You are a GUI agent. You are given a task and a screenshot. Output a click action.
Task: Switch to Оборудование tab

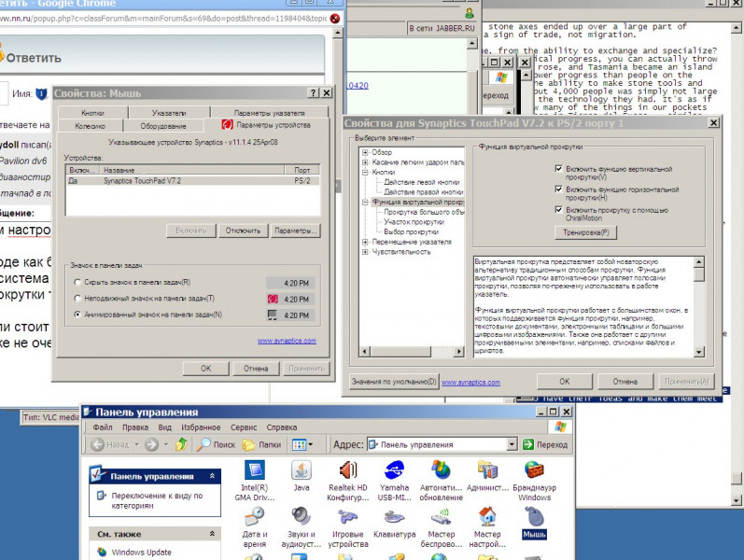(163, 126)
